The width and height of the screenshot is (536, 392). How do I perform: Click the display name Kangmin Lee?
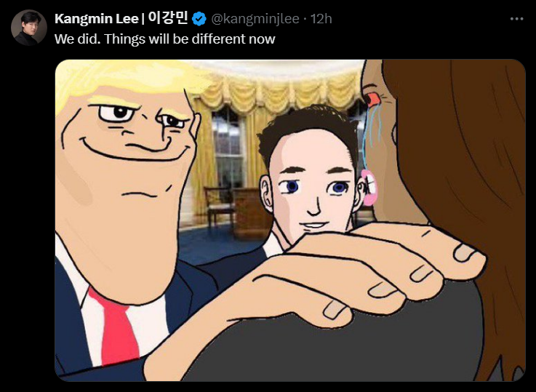tap(97, 19)
